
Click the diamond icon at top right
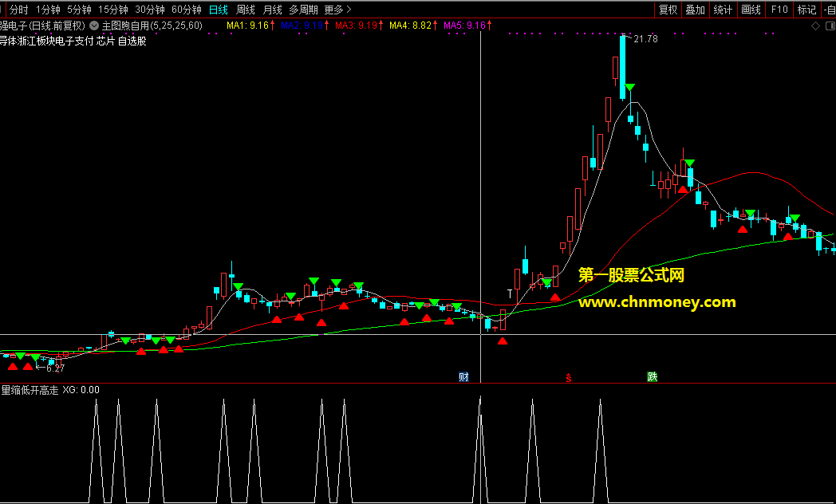(x=815, y=26)
